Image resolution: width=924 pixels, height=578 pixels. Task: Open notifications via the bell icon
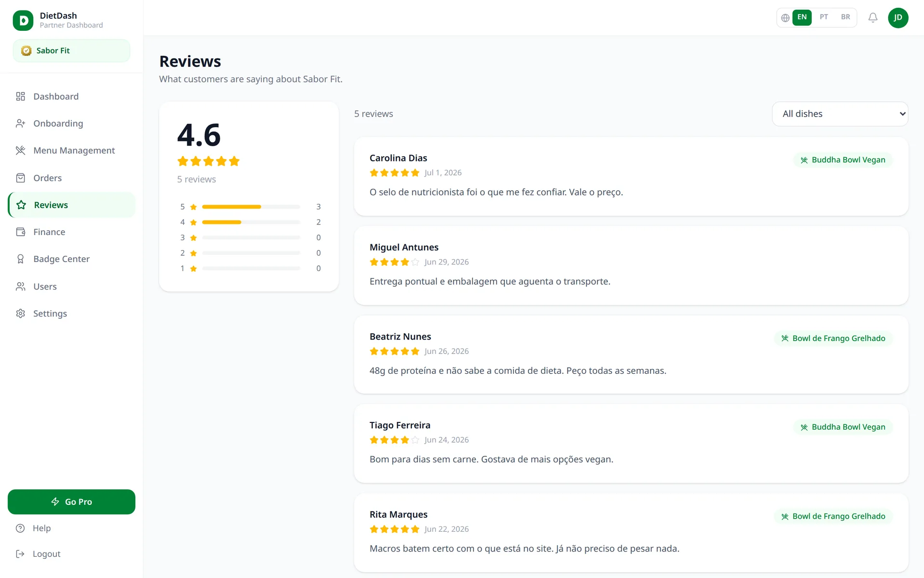coord(873,18)
